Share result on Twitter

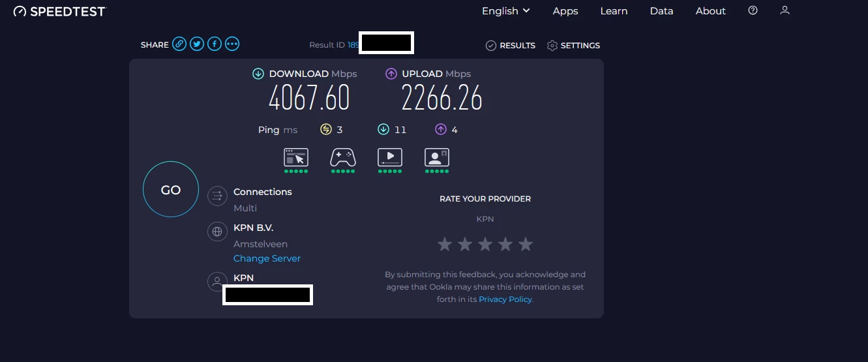(x=197, y=44)
